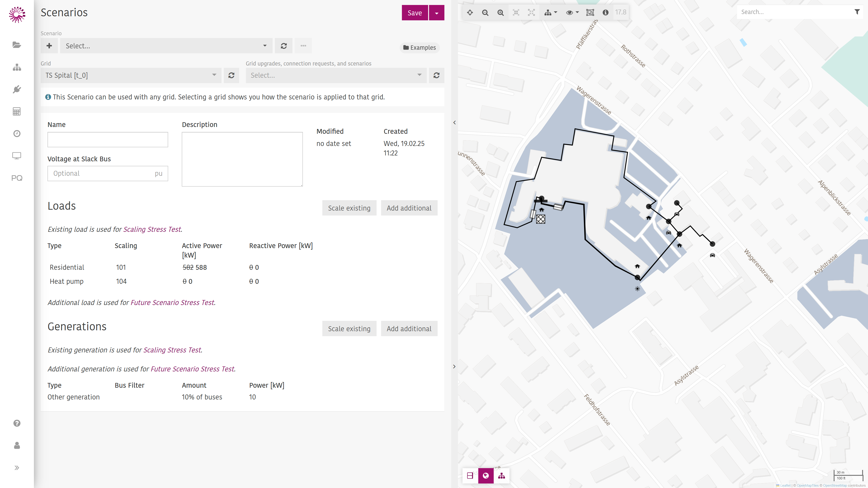Open the help question mark icon
868x488 pixels.
pyautogui.click(x=17, y=423)
